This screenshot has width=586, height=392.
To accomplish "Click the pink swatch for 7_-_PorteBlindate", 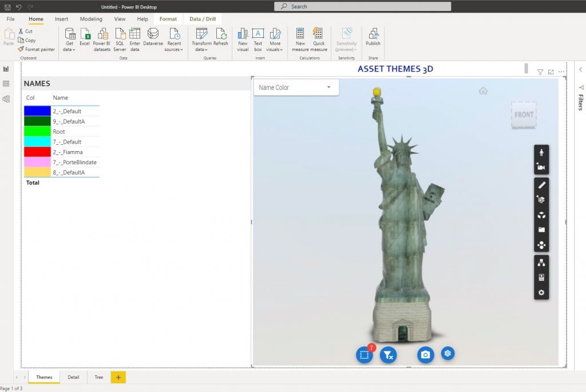I will pos(37,162).
